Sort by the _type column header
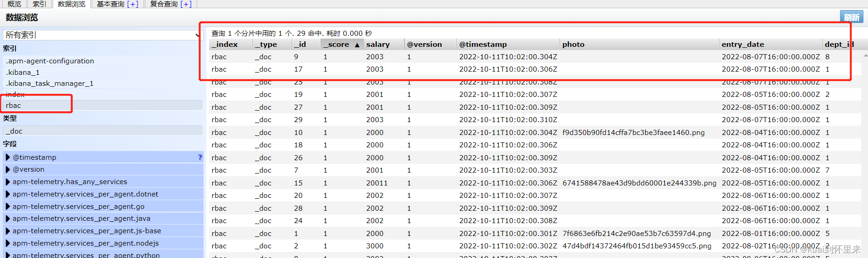The width and height of the screenshot is (868, 258). [x=272, y=45]
